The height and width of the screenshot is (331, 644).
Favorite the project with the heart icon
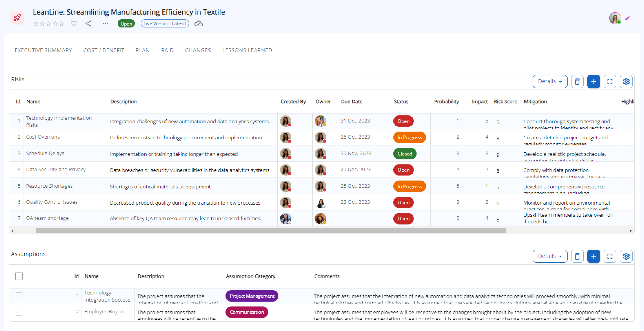(x=73, y=23)
